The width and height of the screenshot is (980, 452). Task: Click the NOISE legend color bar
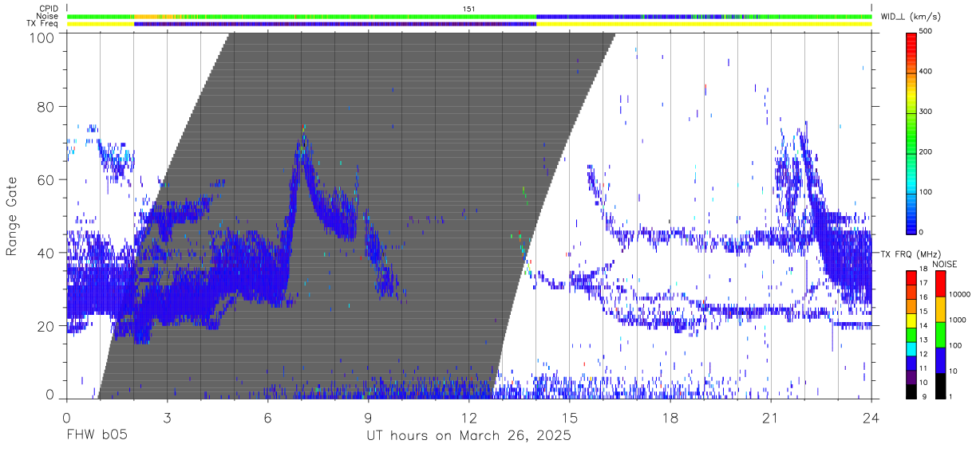pyautogui.click(x=939, y=334)
